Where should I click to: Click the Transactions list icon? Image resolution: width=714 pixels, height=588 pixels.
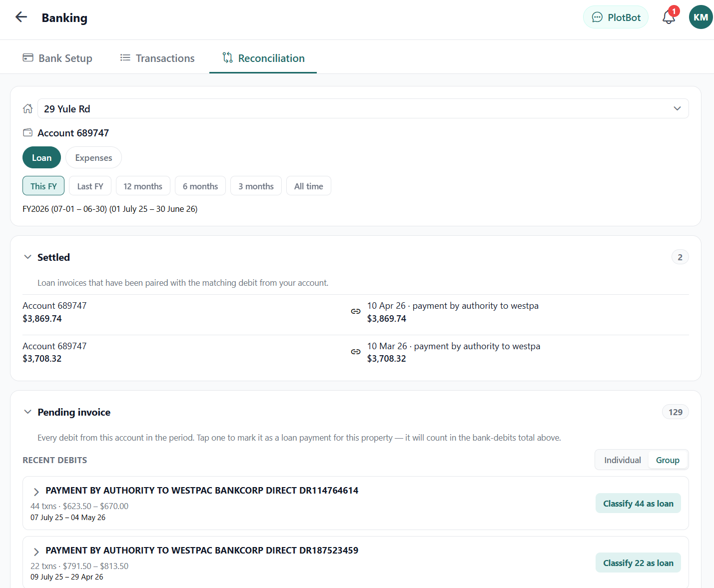coord(125,58)
